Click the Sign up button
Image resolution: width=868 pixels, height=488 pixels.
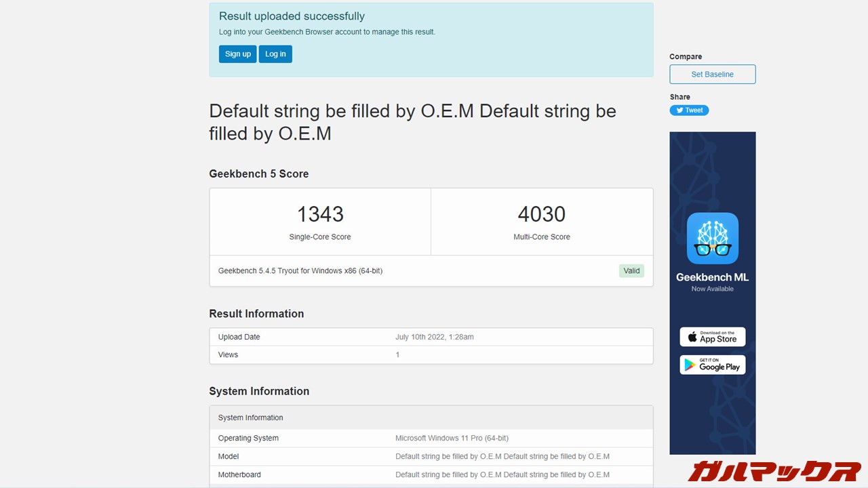237,54
